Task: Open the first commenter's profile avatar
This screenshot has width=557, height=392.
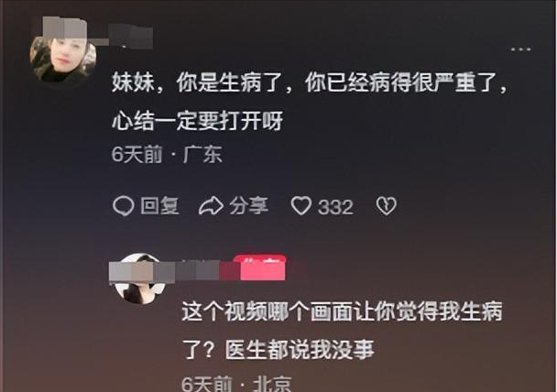Action: 63,60
